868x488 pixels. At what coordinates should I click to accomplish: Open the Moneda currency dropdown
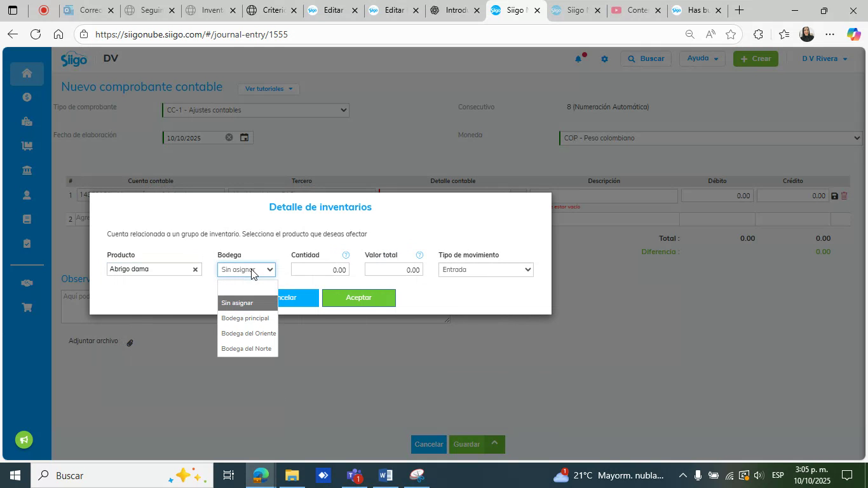coord(711,138)
